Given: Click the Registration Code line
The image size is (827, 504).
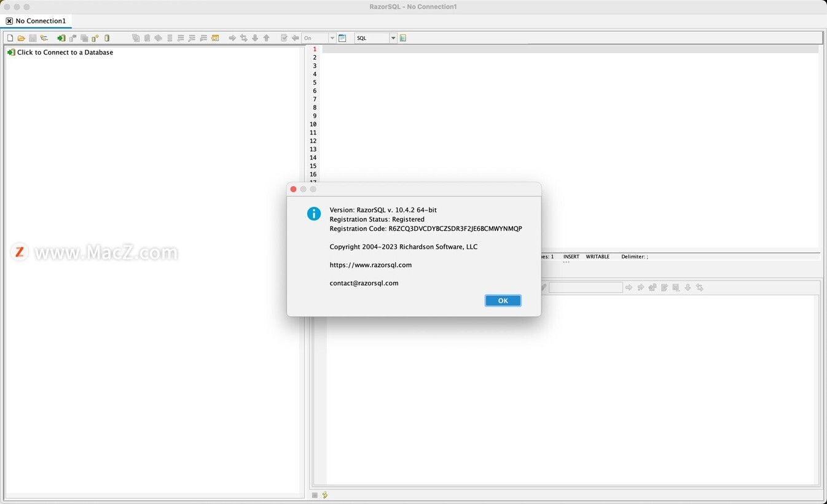Looking at the screenshot, I should coord(426,228).
